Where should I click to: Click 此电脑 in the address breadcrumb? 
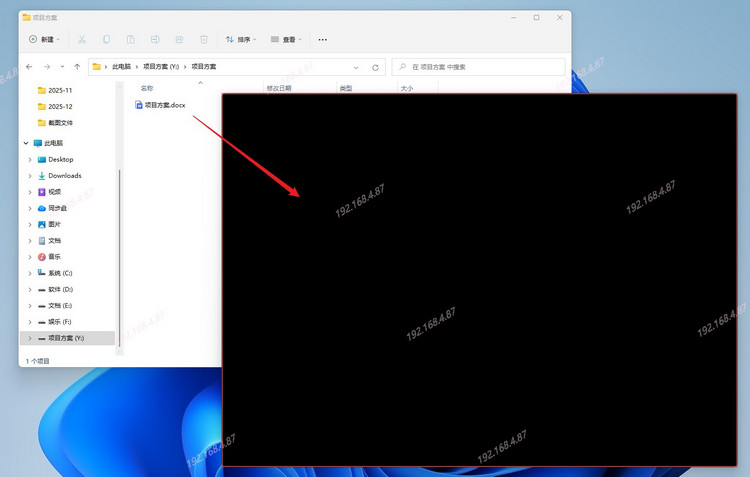tap(121, 67)
